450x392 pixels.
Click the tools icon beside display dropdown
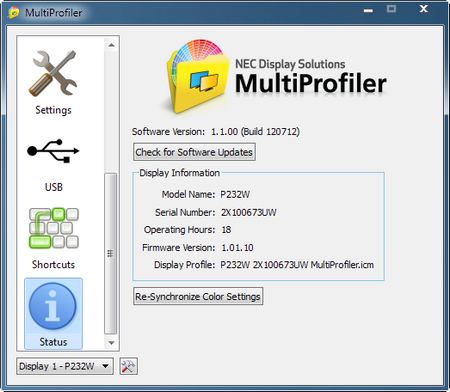128,366
